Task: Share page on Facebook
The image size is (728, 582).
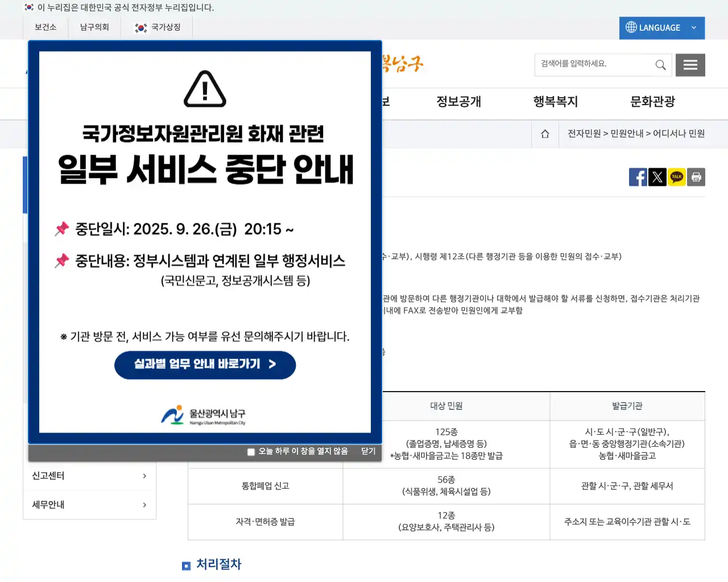Action: coord(638,177)
